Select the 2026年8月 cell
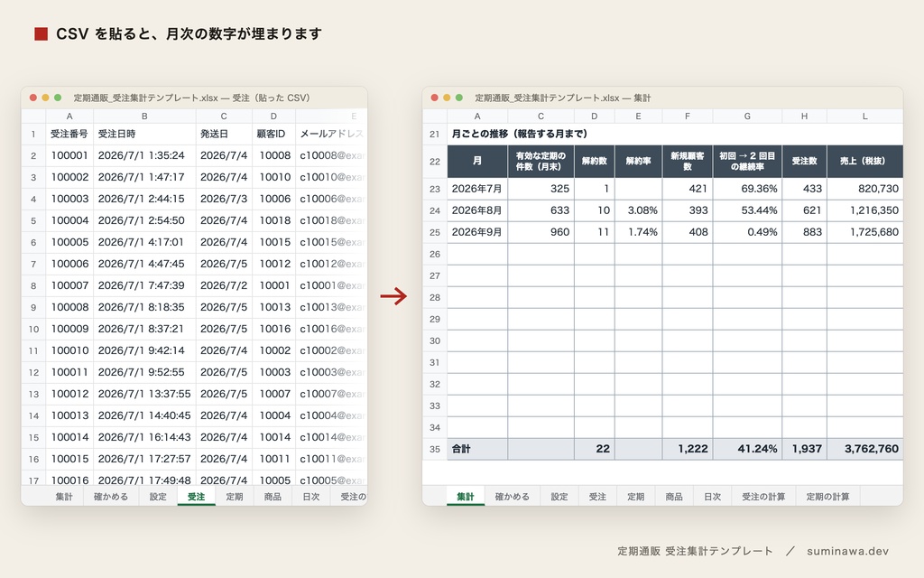The height and width of the screenshot is (578, 924). pyautogui.click(x=477, y=210)
